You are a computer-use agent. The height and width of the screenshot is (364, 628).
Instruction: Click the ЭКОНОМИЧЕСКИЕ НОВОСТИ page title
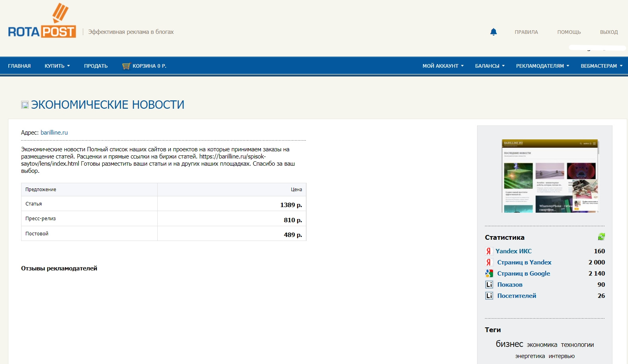tap(108, 105)
